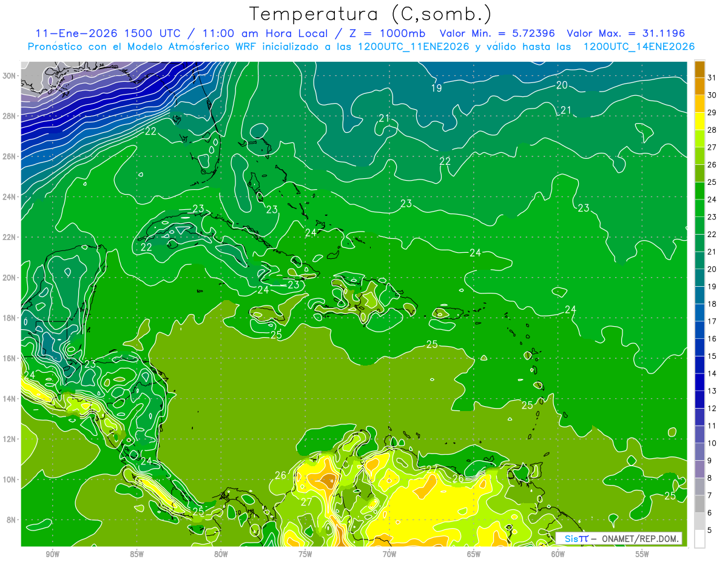Click the "14N" latitude axis label

[9, 398]
